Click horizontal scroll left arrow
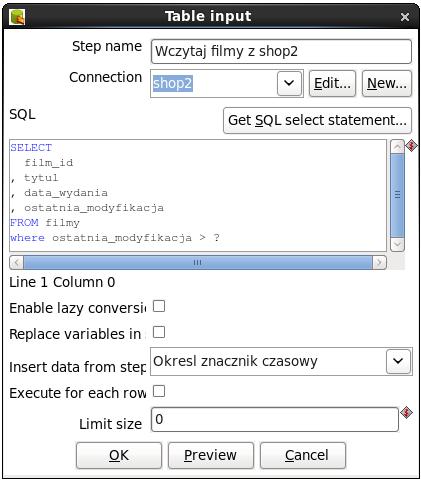Viewport: 421px width, 482px height. tap(17, 262)
